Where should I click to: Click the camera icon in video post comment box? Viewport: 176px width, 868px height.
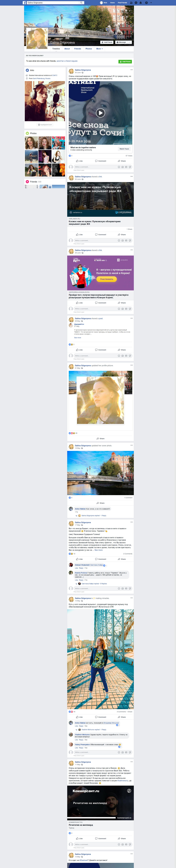tap(122, 167)
